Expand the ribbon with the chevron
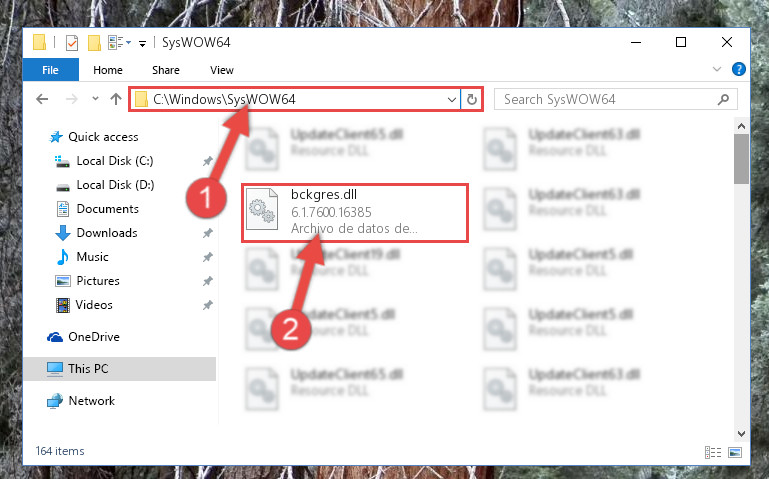769x479 pixels. pos(717,69)
